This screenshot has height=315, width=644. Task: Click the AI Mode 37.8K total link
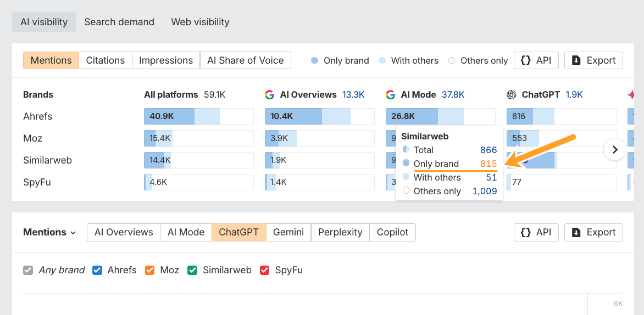pos(453,95)
